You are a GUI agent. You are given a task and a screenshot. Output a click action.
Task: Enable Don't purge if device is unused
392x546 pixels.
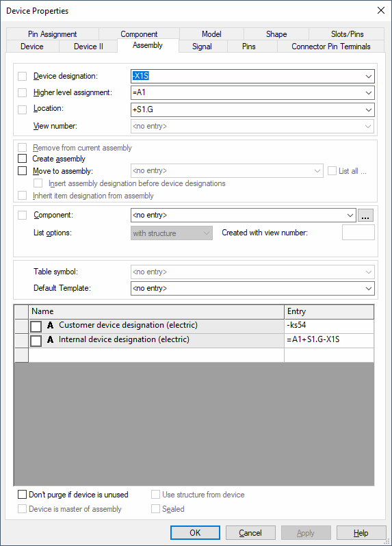pos(23,495)
